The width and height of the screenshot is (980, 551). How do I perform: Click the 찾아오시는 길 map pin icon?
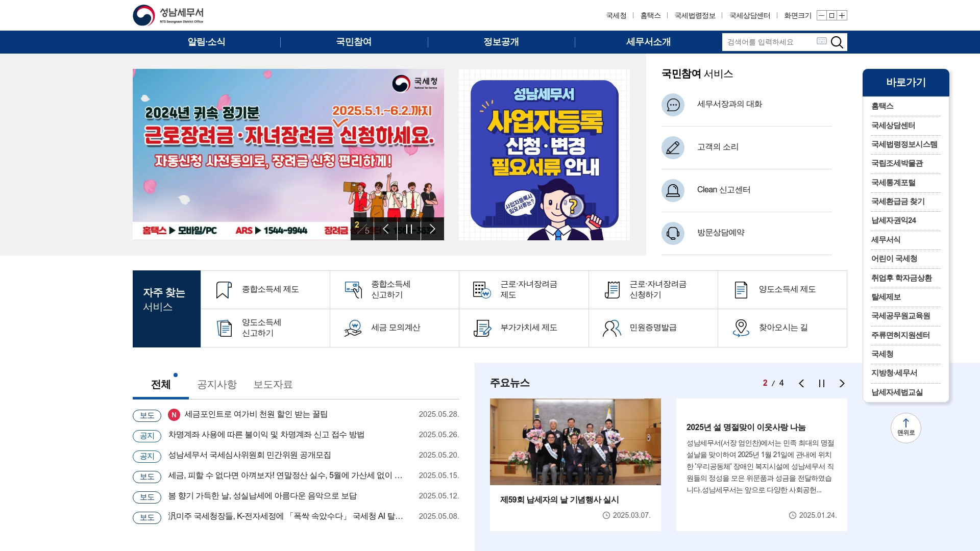click(x=741, y=328)
